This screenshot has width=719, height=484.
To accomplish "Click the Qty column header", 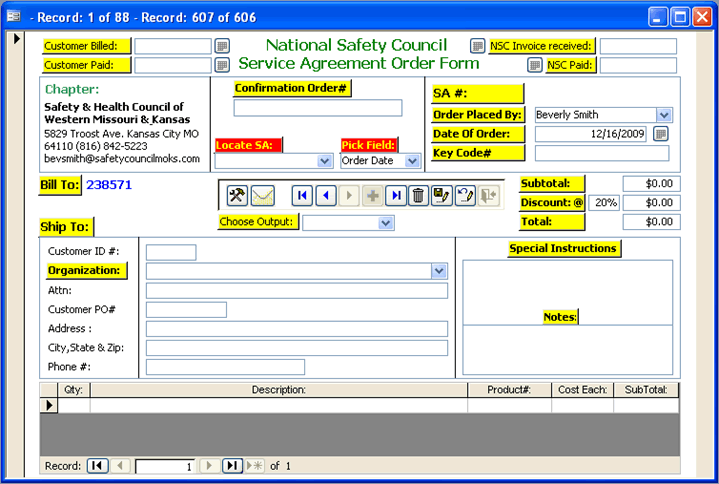I will click(73, 390).
